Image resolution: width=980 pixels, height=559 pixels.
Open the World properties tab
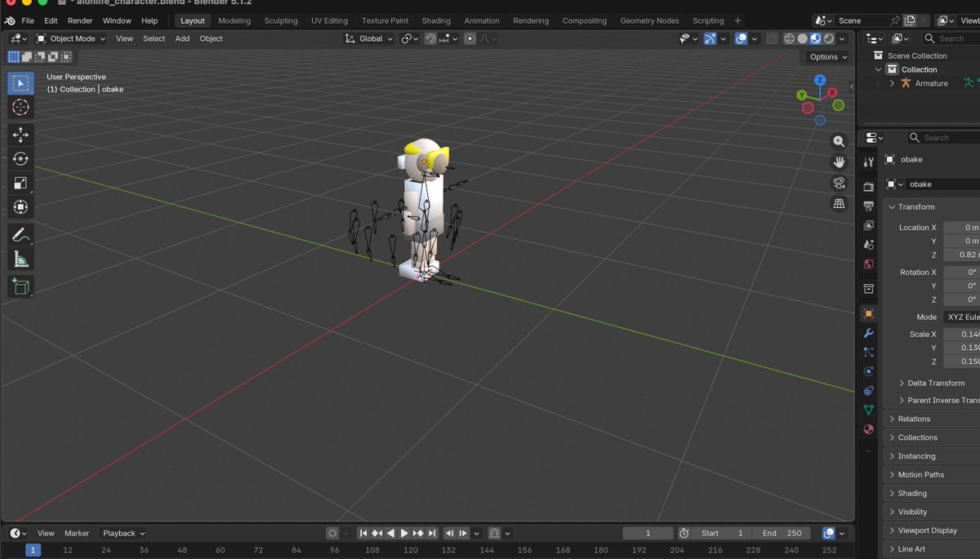pyautogui.click(x=868, y=264)
